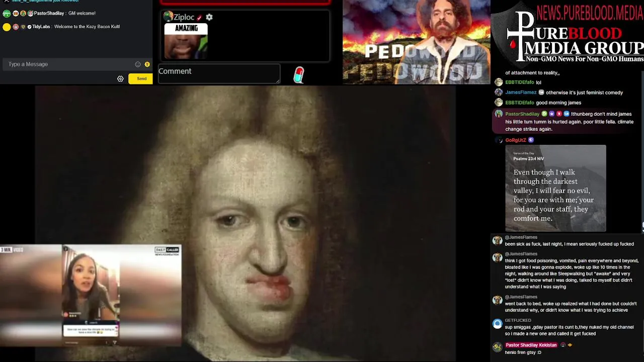Click 'good morning james' chat message
This screenshot has height=362, width=644.
click(x=558, y=103)
